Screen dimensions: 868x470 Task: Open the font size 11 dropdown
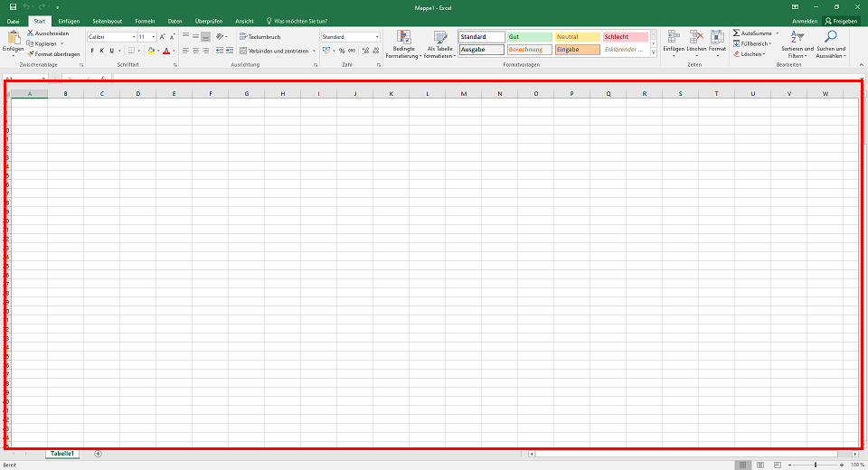[154, 37]
